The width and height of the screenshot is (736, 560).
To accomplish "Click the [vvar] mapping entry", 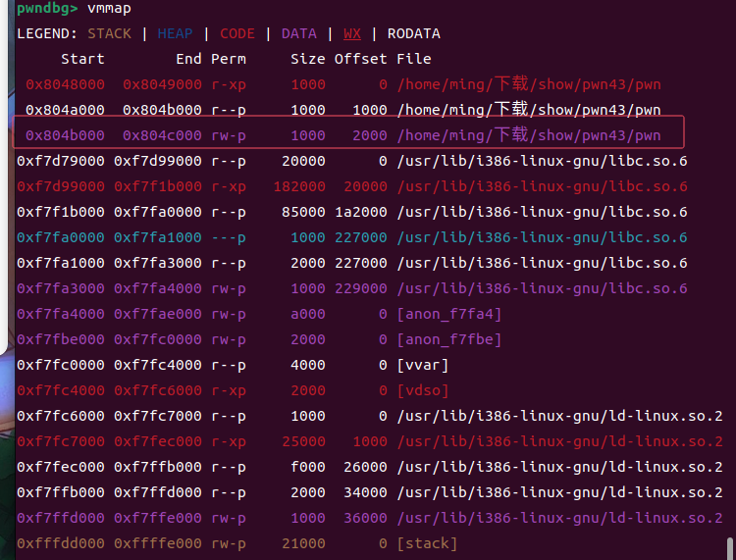I will click(x=423, y=365).
